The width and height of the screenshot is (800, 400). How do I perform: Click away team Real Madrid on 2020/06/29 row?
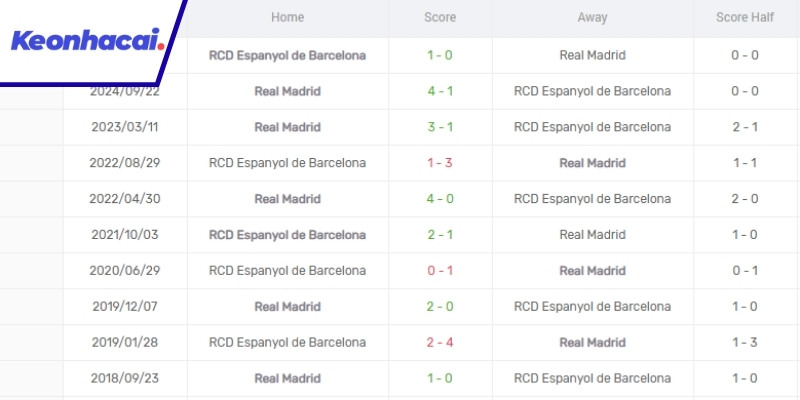[592, 271]
